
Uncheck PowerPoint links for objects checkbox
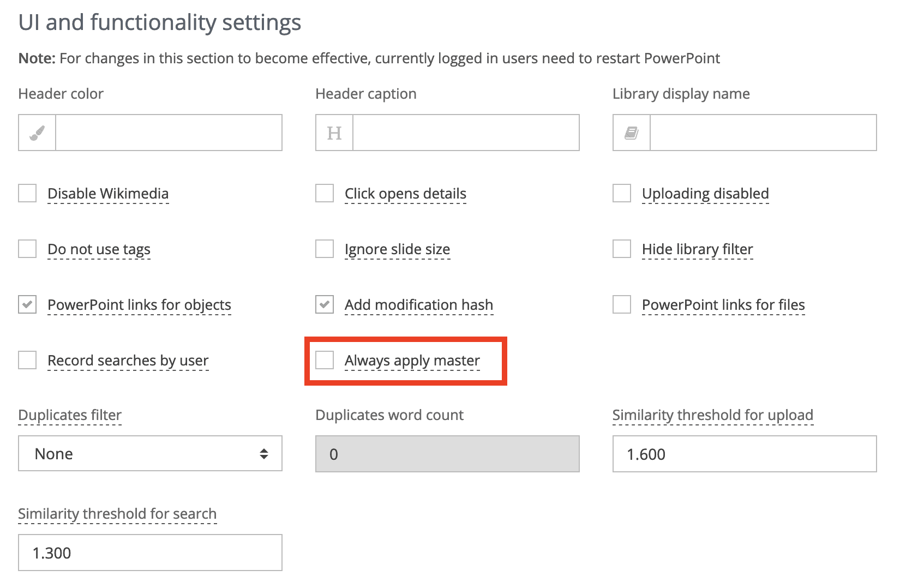tap(27, 304)
